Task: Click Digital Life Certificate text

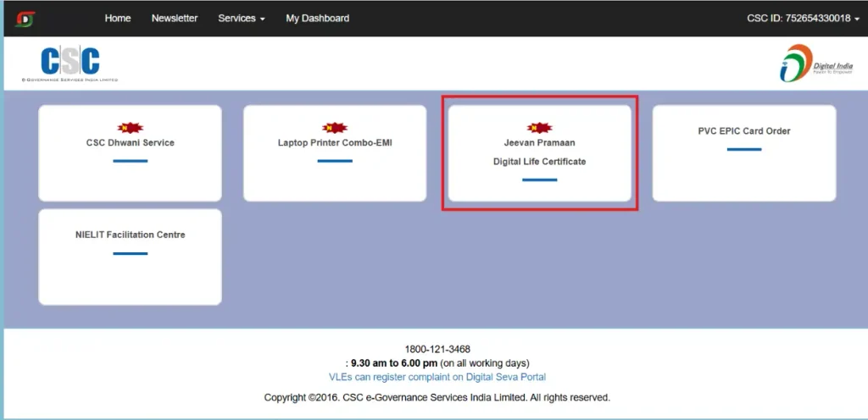Action: click(540, 162)
